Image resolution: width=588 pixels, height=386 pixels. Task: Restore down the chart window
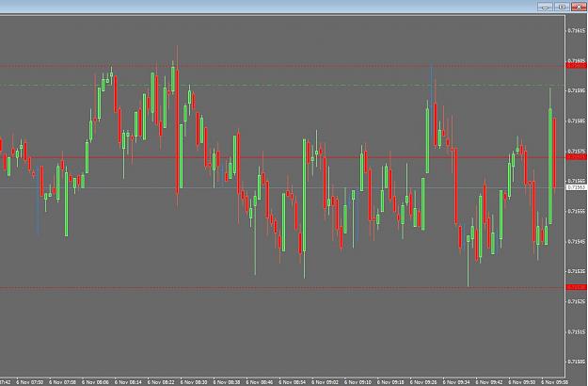(562, 7)
